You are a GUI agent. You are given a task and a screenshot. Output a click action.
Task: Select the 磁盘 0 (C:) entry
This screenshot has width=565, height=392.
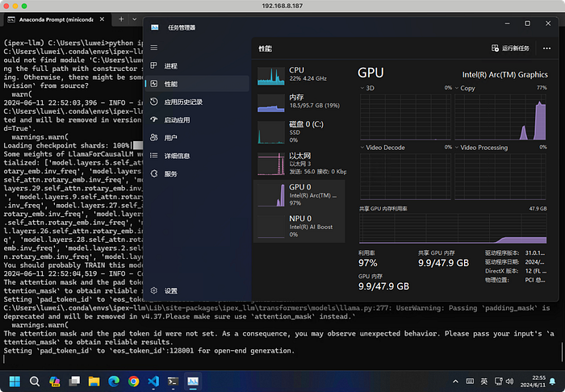coord(299,132)
